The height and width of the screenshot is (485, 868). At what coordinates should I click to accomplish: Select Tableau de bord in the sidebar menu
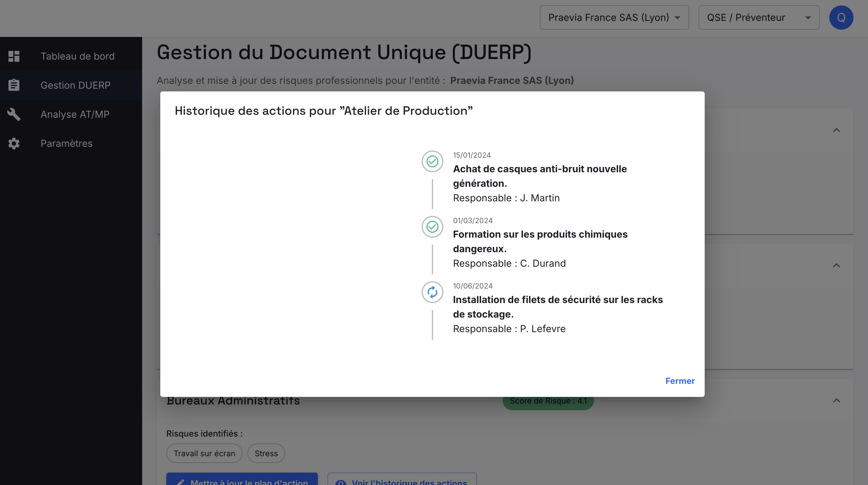[x=78, y=56]
